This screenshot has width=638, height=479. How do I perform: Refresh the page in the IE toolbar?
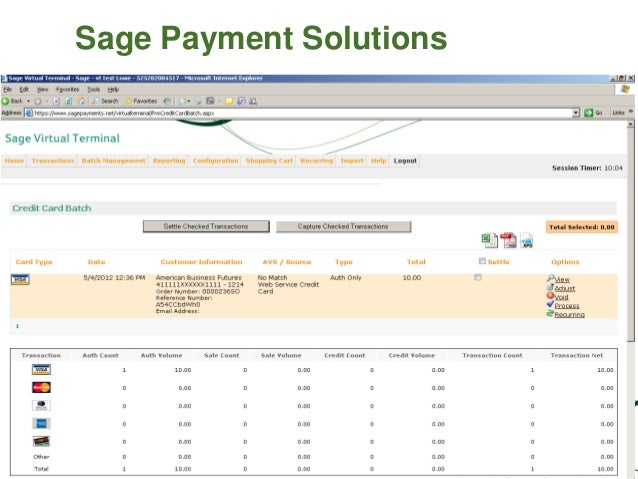pos(68,101)
